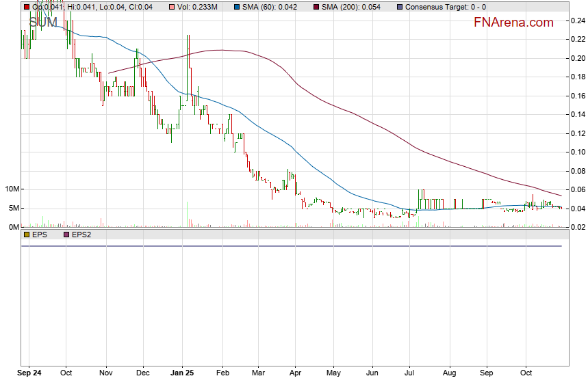Click the Jul label on the time axis
The width and height of the screenshot is (588, 387).
[x=411, y=374]
